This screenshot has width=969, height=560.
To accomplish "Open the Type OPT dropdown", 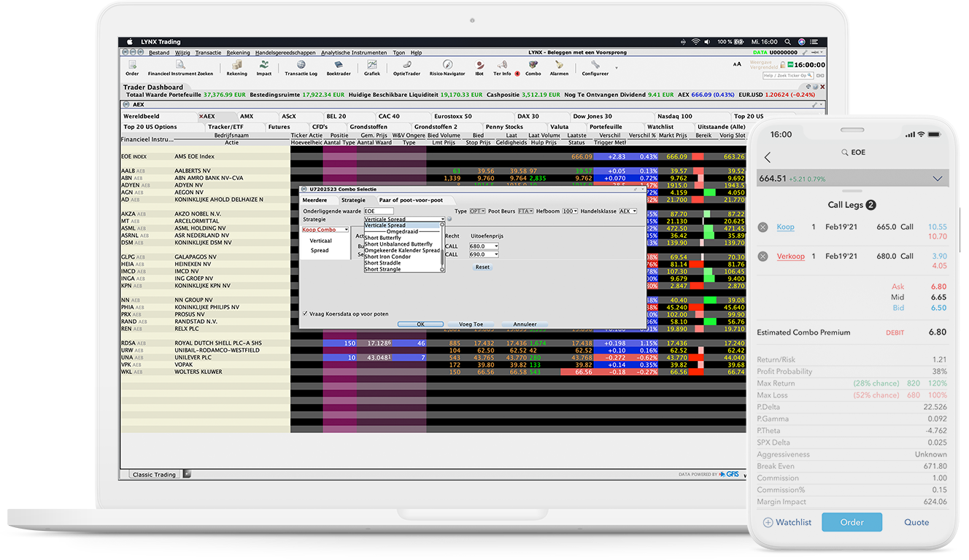I will [478, 211].
